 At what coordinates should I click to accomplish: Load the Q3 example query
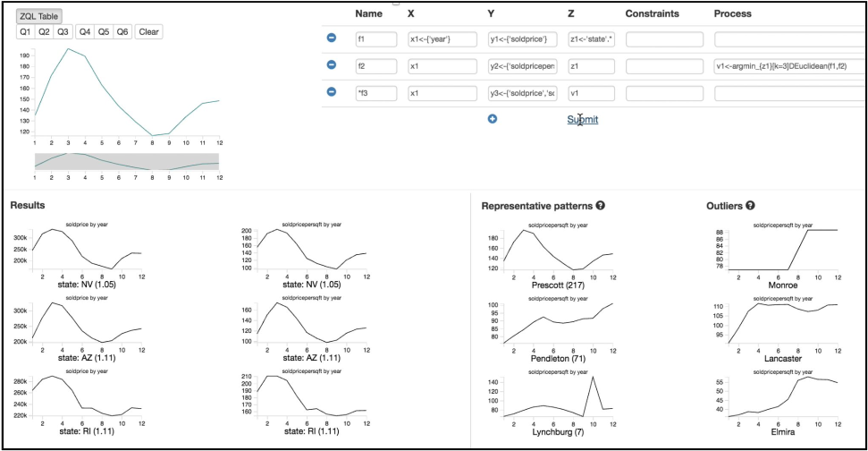pyautogui.click(x=63, y=31)
